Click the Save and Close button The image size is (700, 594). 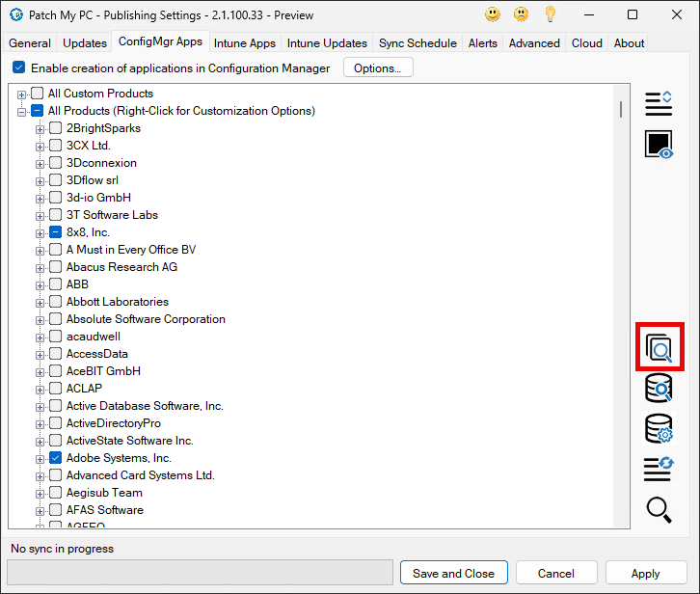pos(453,573)
